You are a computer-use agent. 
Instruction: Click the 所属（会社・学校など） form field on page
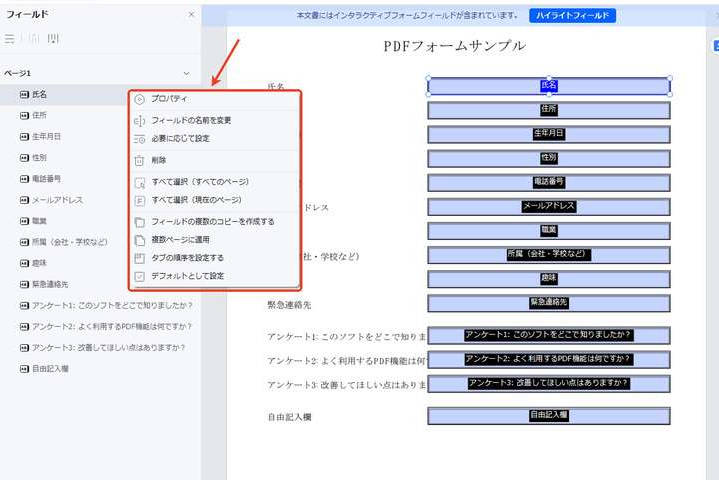pyautogui.click(x=549, y=255)
